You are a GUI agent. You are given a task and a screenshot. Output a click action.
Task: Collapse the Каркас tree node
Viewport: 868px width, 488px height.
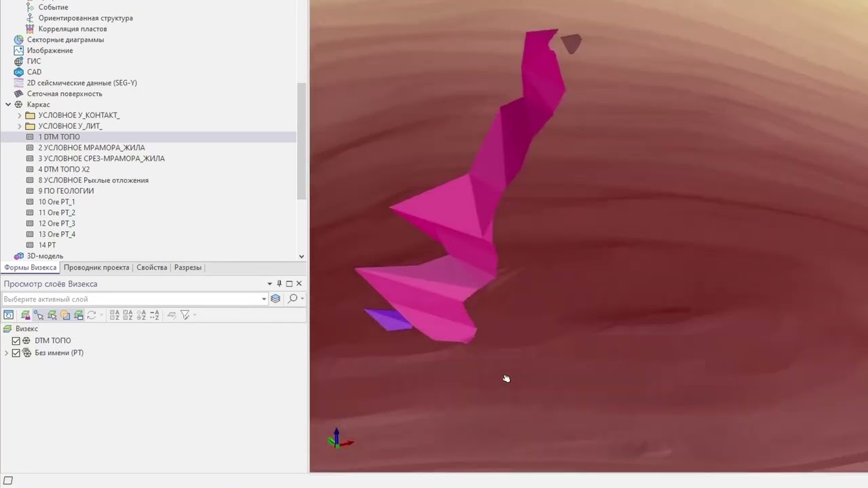pyautogui.click(x=8, y=104)
